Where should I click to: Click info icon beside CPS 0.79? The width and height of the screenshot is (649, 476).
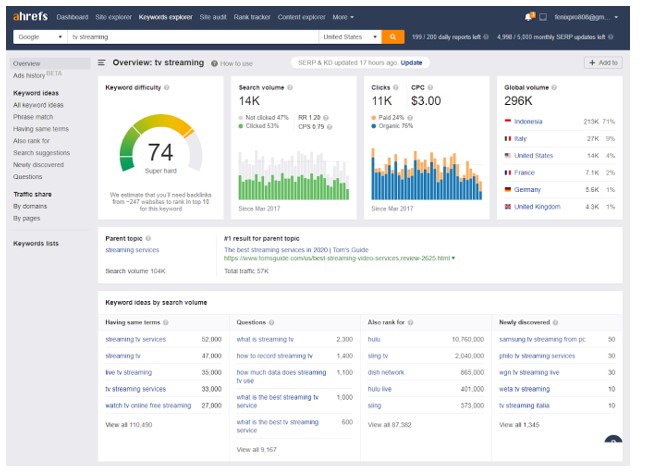[x=329, y=127]
